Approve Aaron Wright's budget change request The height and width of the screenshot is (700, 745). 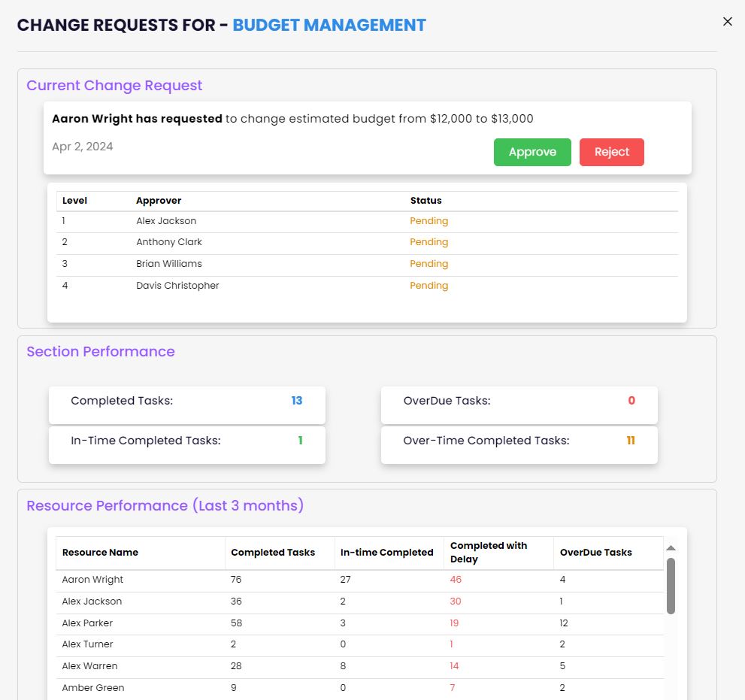(x=532, y=152)
